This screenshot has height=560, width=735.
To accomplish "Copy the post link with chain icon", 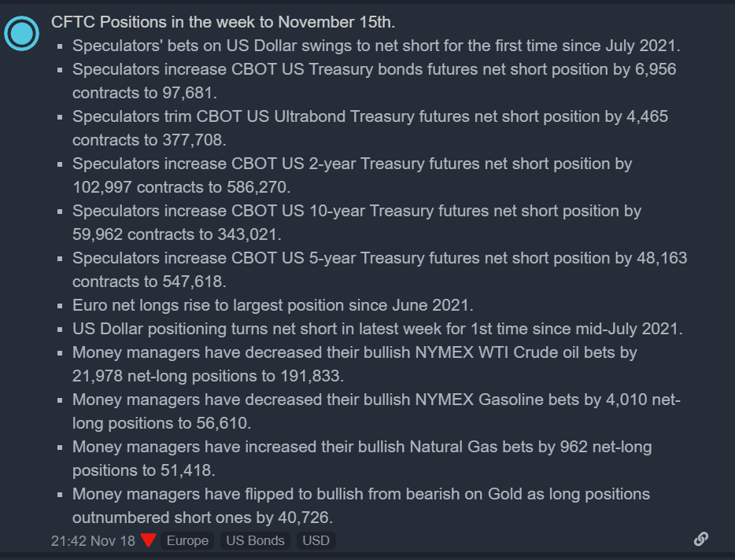I will point(700,539).
